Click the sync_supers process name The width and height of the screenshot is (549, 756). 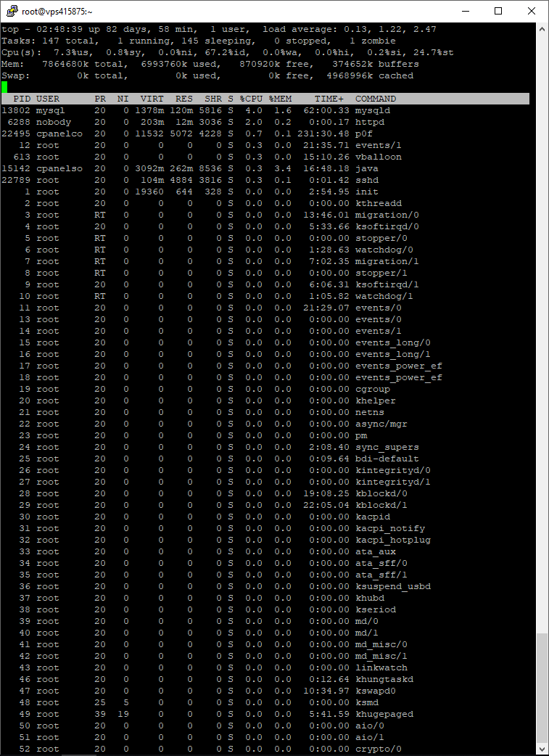pos(387,447)
